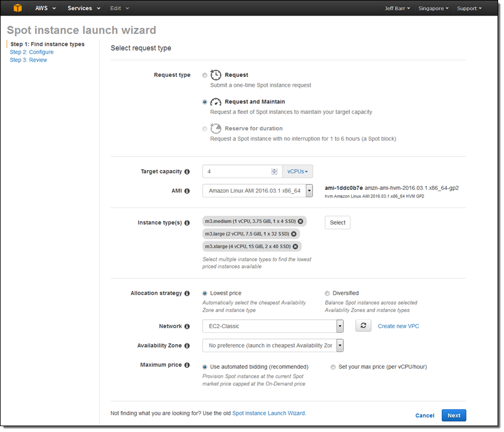Click info icon next to Availability Zone

pos(187,345)
